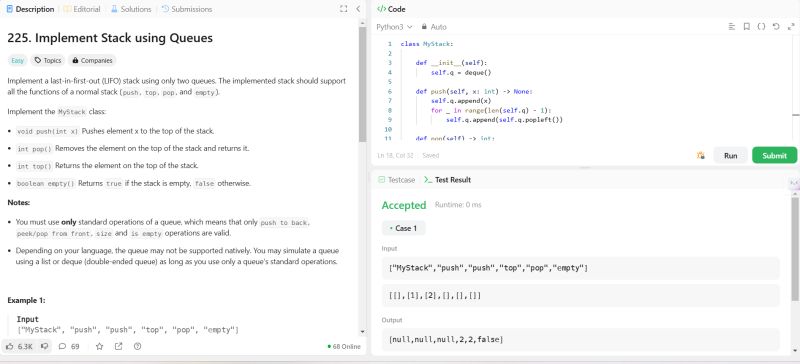The height and width of the screenshot is (364, 800).
Task: Click the green Submit button
Action: (x=774, y=155)
